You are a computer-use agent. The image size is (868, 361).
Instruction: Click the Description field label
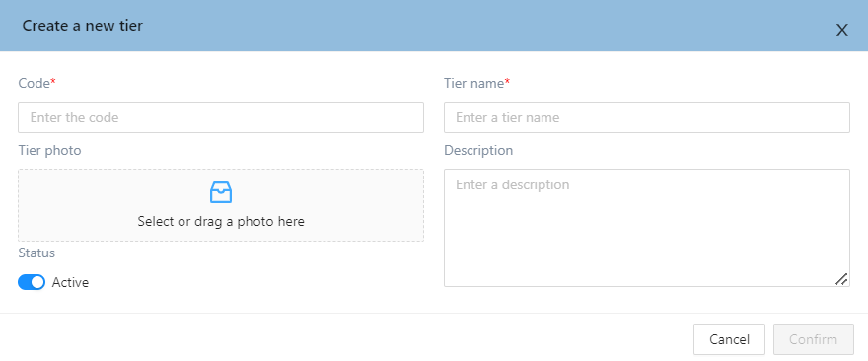478,150
